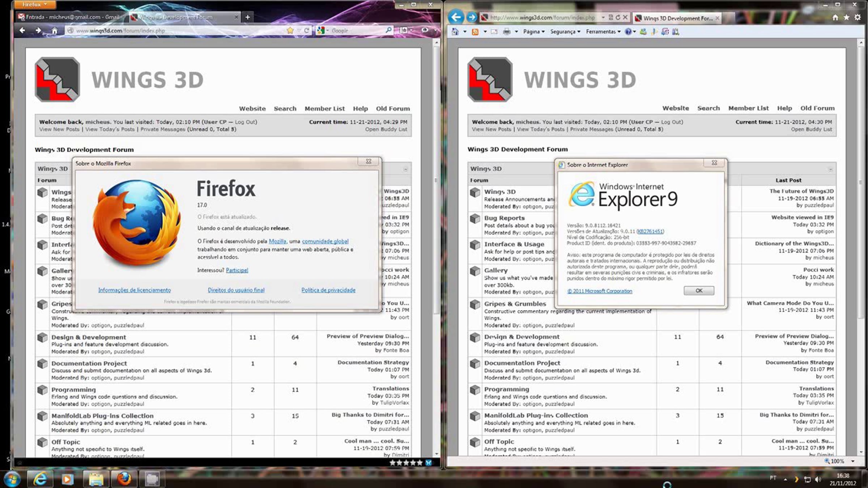Open the orange Firefox application menu

click(x=35, y=4)
